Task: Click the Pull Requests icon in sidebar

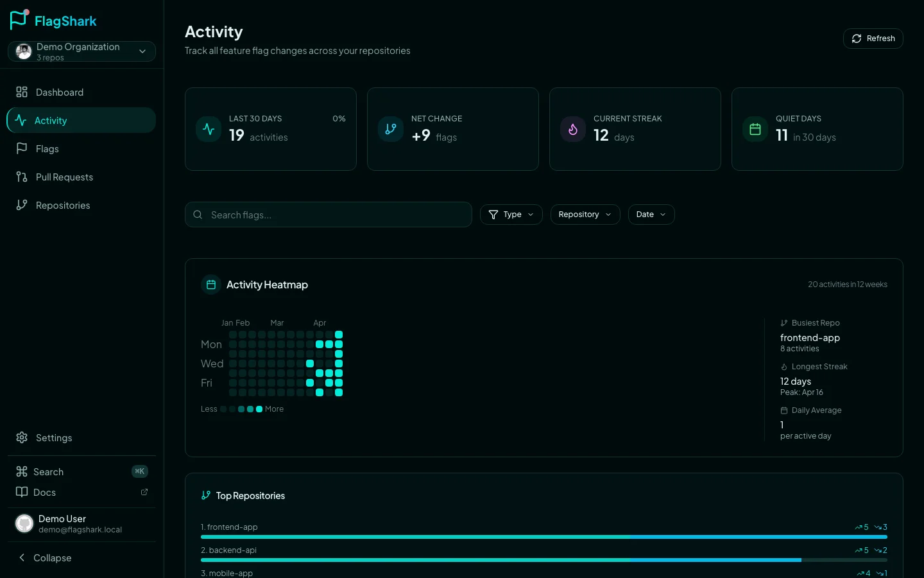Action: click(22, 177)
